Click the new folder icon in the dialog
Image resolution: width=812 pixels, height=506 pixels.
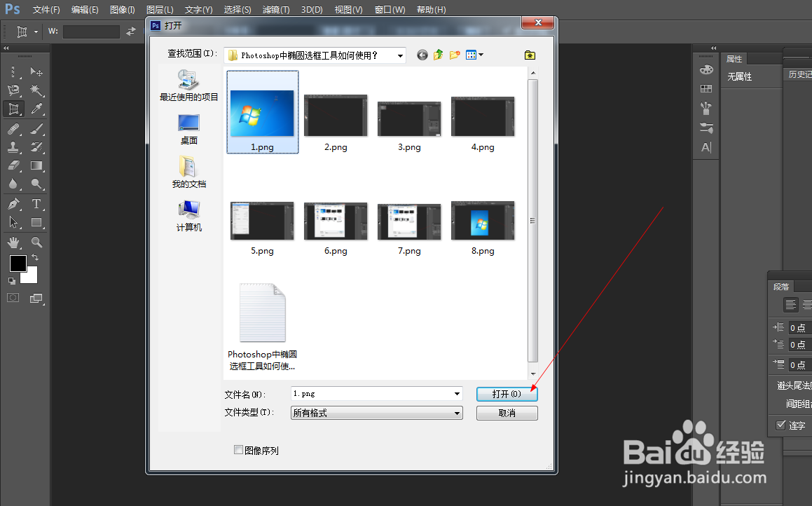[x=455, y=55]
